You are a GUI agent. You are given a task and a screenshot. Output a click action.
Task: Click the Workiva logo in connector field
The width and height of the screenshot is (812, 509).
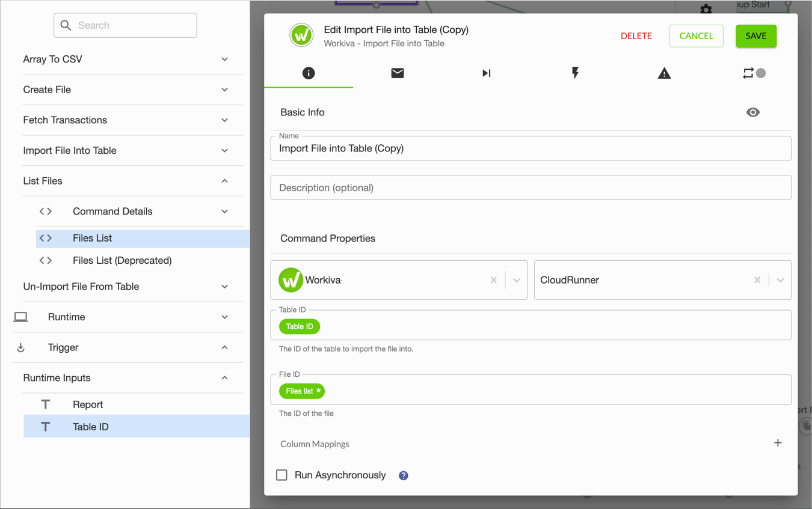point(291,280)
